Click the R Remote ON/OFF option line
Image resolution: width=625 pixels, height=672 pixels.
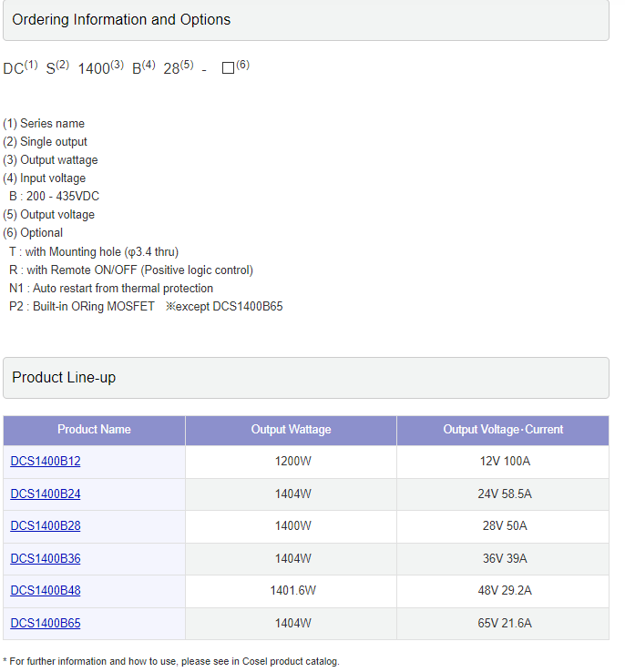point(131,270)
